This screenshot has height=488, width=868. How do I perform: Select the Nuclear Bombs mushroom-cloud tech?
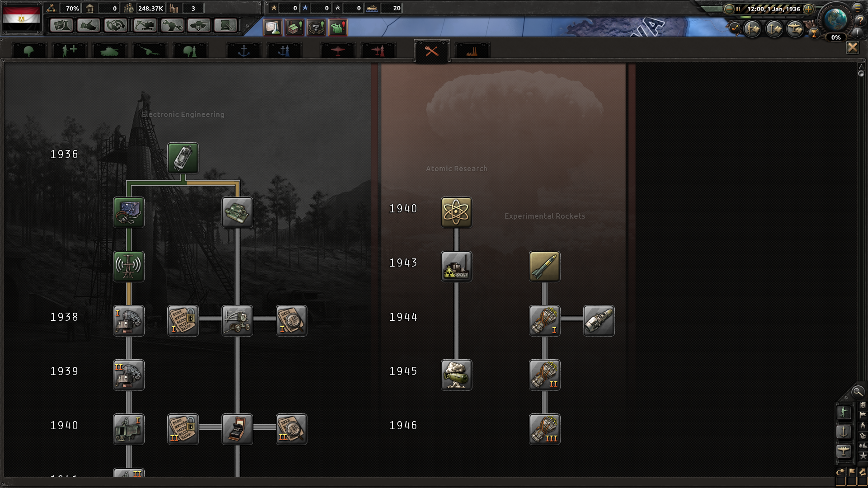click(x=456, y=375)
